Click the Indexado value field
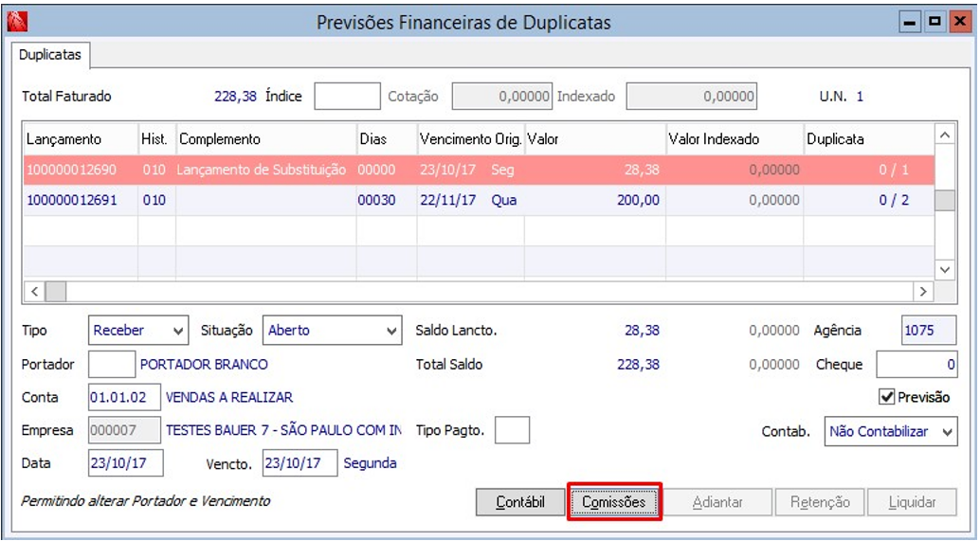 691,97
